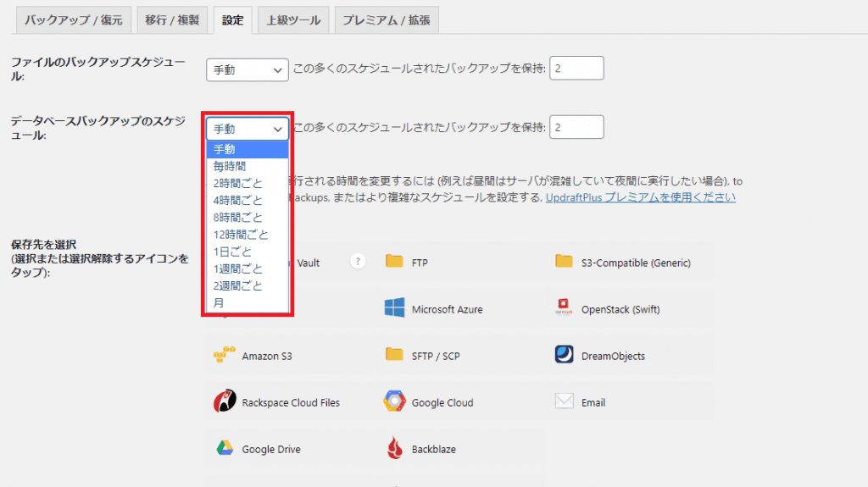
Task: Select the FTP folder icon
Action: [394, 262]
